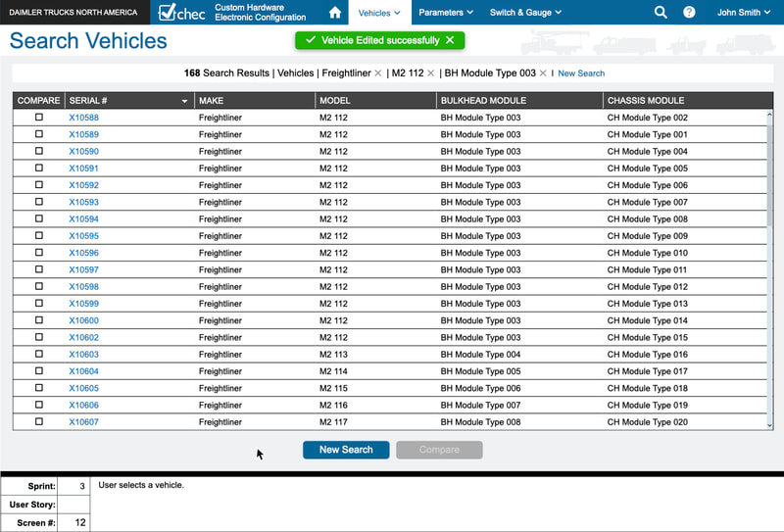Click the New Search link in filter bar
Image resolution: width=784 pixels, height=532 pixels.
(581, 73)
